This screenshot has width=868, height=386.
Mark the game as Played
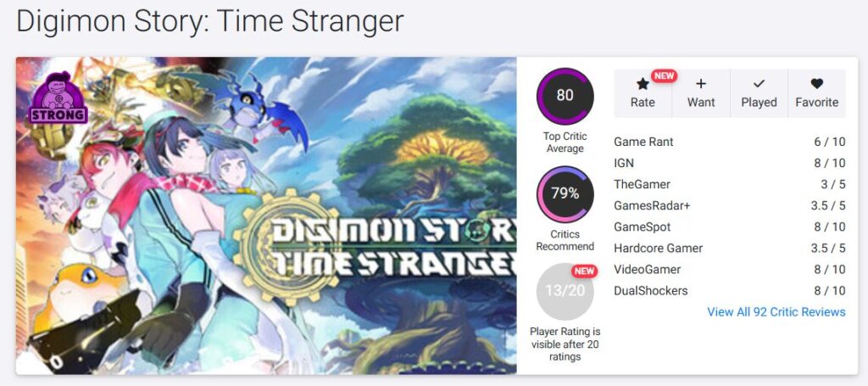pyautogui.click(x=759, y=93)
